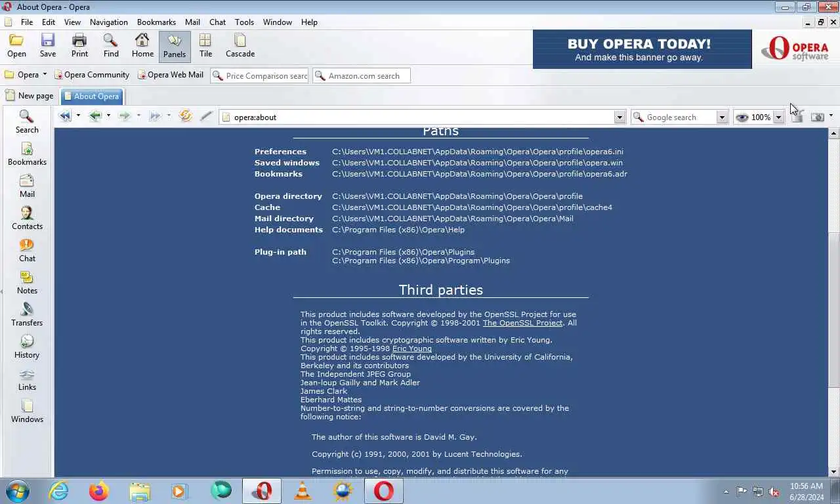Open the Windows panel in sidebar
The width and height of the screenshot is (840, 504).
coord(27,411)
